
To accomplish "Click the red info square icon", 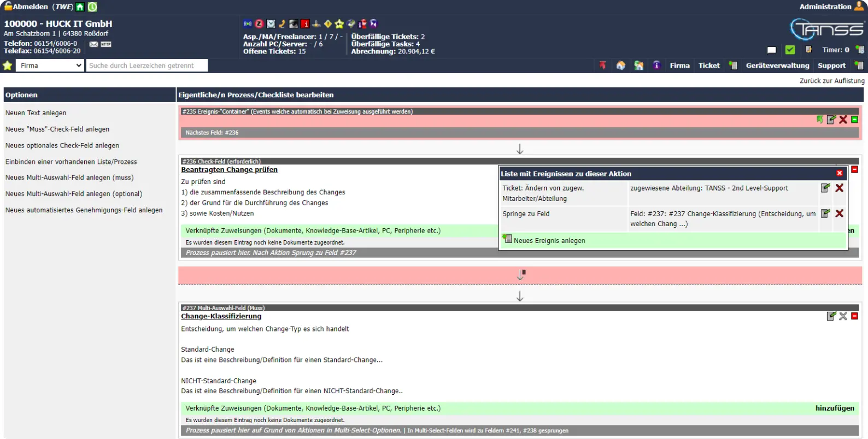I will coord(305,23).
